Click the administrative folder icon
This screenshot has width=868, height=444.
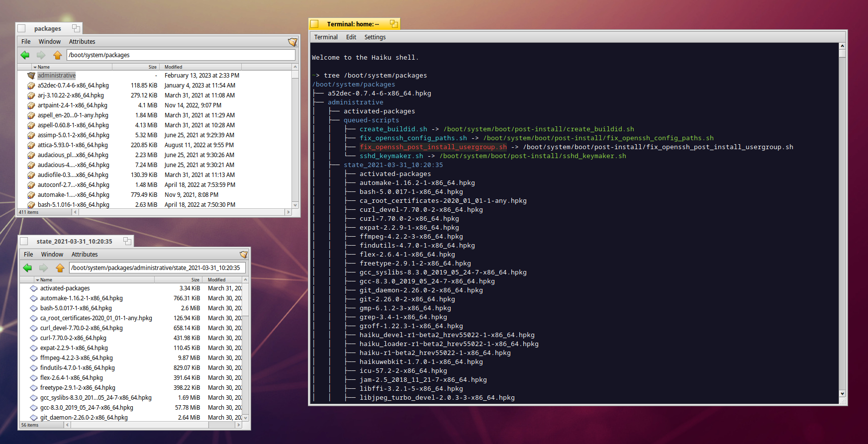tap(31, 76)
